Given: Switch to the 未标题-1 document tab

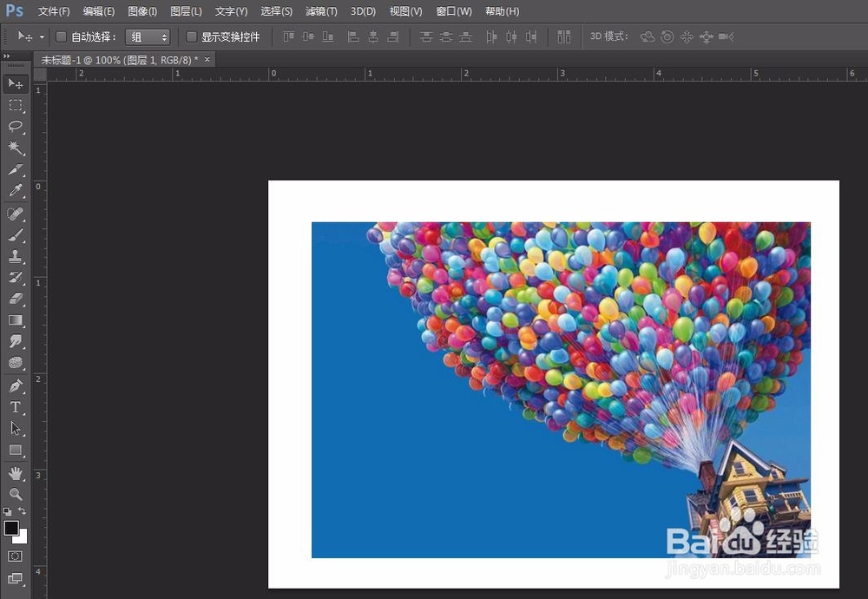Looking at the screenshot, I should [x=120, y=60].
